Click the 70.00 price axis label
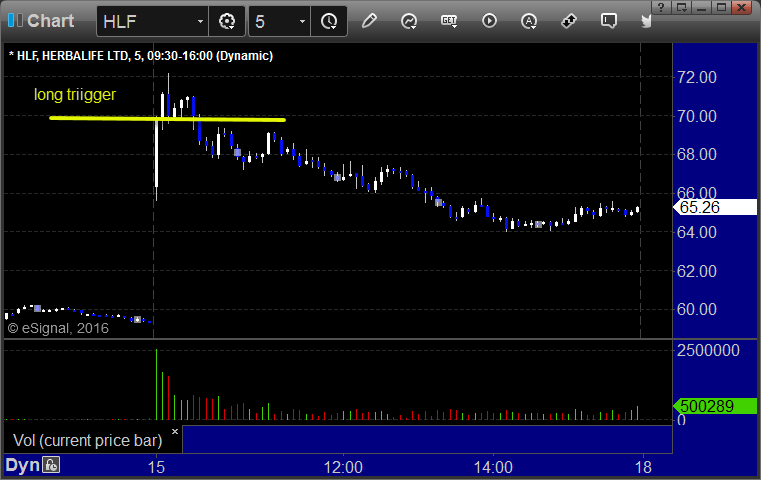This screenshot has width=761, height=480. (696, 116)
